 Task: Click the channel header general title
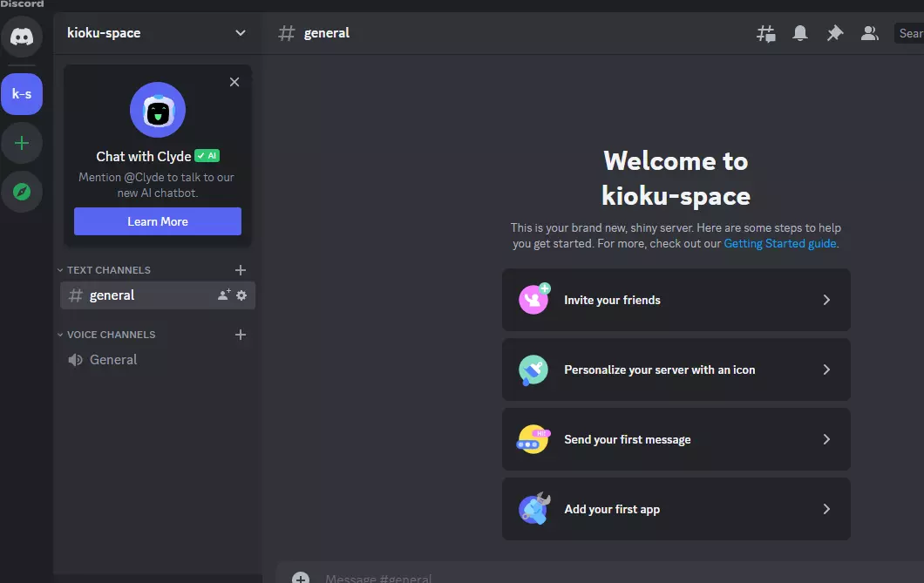(327, 34)
